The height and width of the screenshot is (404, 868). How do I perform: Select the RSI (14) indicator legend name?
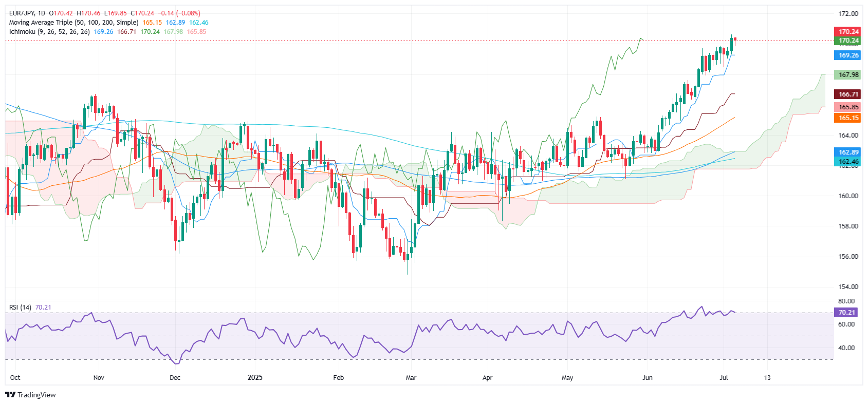[x=20, y=307]
